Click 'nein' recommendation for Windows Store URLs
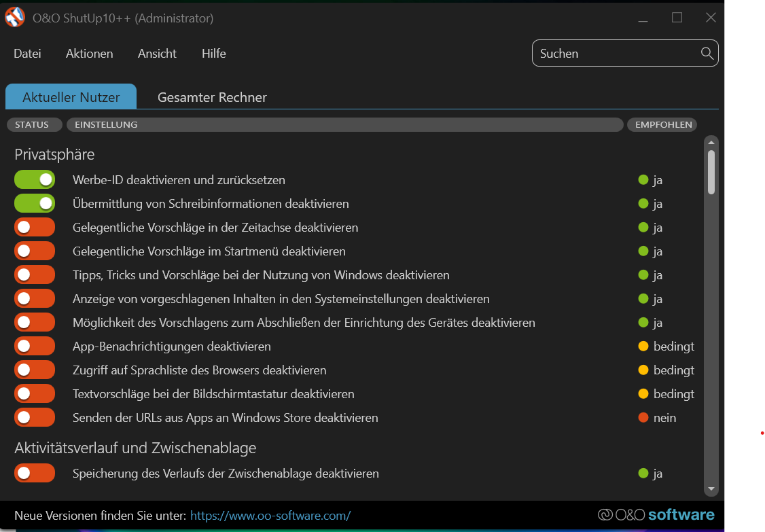The height and width of the screenshot is (532, 765). click(x=664, y=418)
